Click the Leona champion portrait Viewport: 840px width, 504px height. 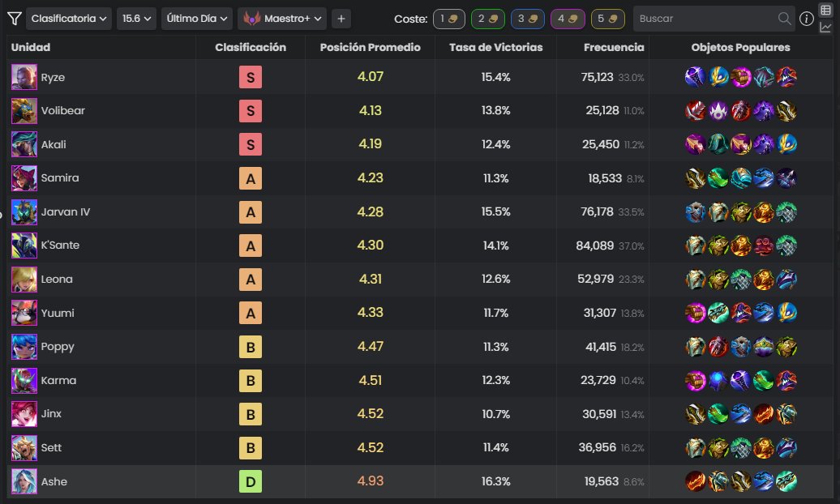tap(24, 279)
